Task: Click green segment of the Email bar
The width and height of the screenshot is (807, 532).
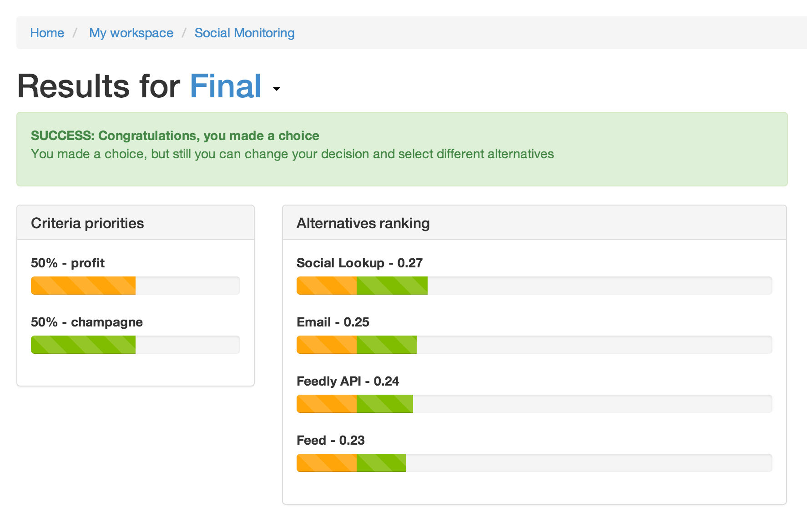Action: coord(386,345)
